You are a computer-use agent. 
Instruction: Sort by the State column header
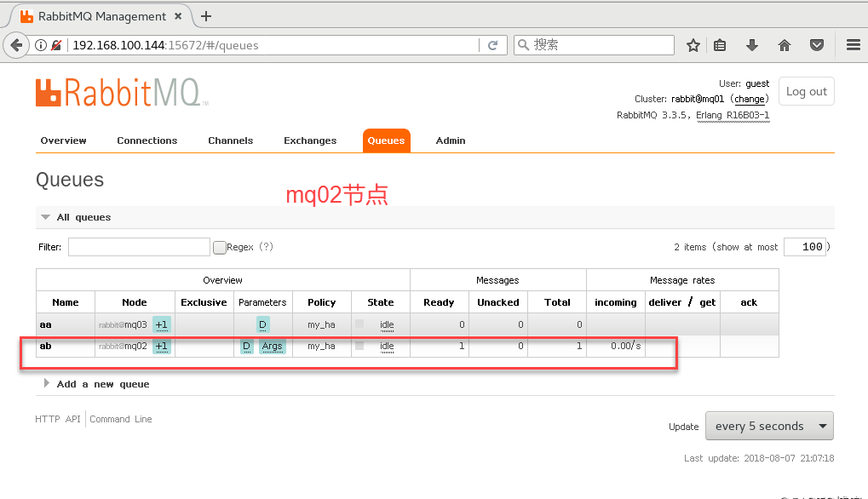click(380, 302)
